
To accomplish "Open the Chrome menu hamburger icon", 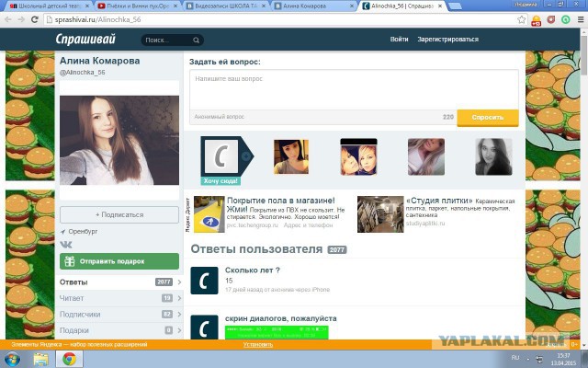I will [580, 19].
